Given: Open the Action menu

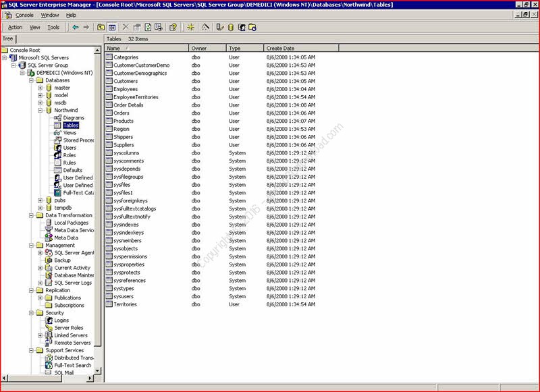Looking at the screenshot, I should pos(15,28).
